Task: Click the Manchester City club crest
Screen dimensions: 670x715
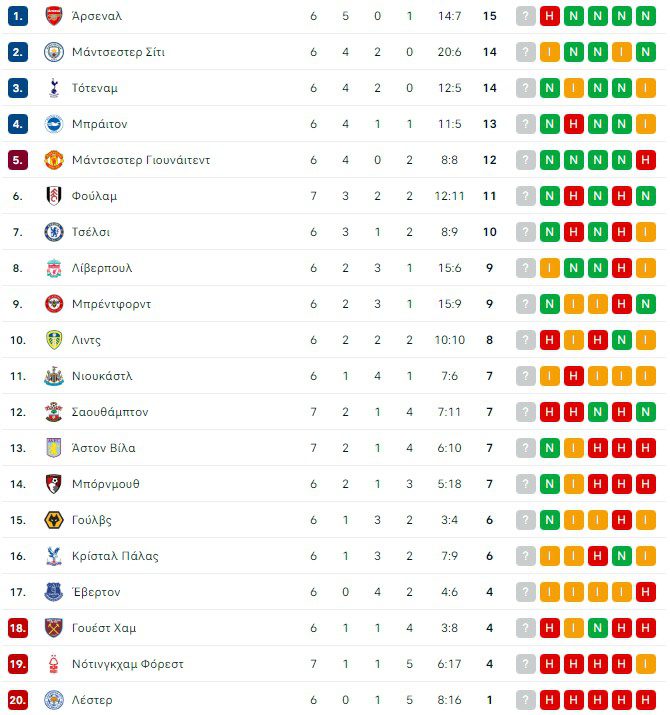Action: pos(53,52)
